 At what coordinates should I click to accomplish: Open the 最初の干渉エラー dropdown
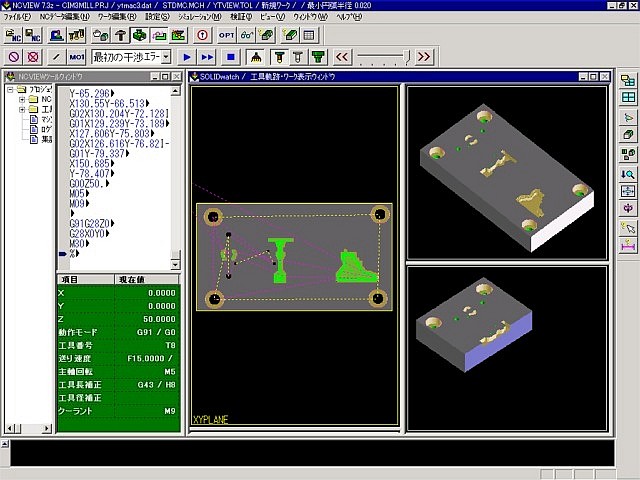click(x=166, y=57)
